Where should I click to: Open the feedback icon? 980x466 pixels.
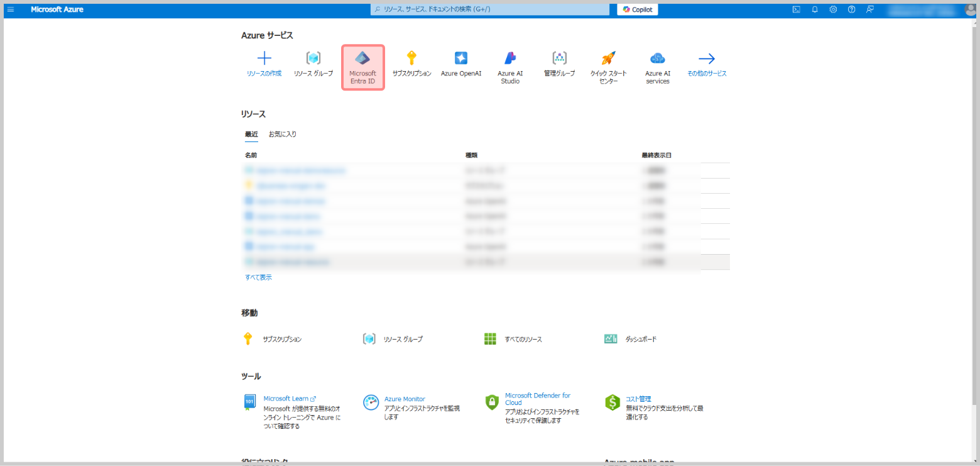[x=870, y=9]
